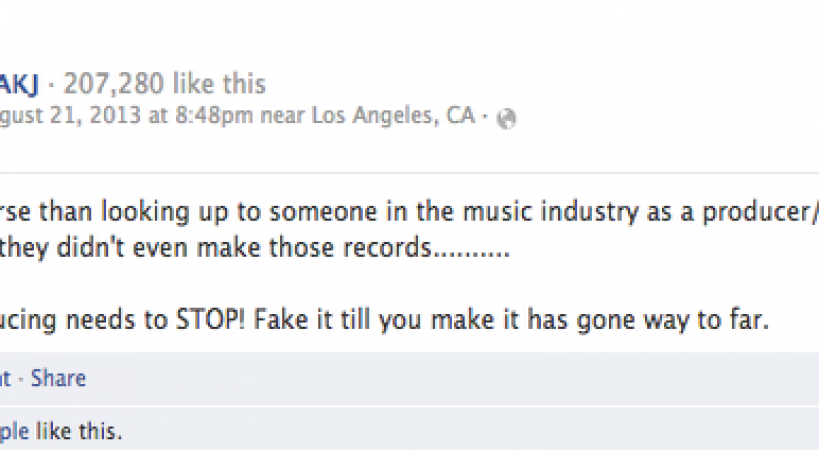This screenshot has height=452, width=819.
Task: Open the "people like this" likes link
Action: tap(14, 432)
